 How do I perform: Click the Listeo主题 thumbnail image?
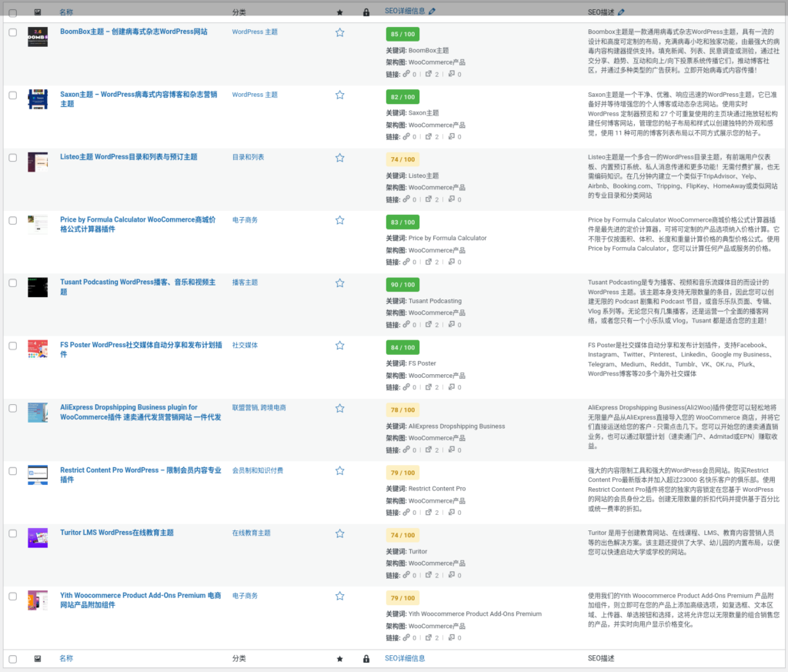38,162
